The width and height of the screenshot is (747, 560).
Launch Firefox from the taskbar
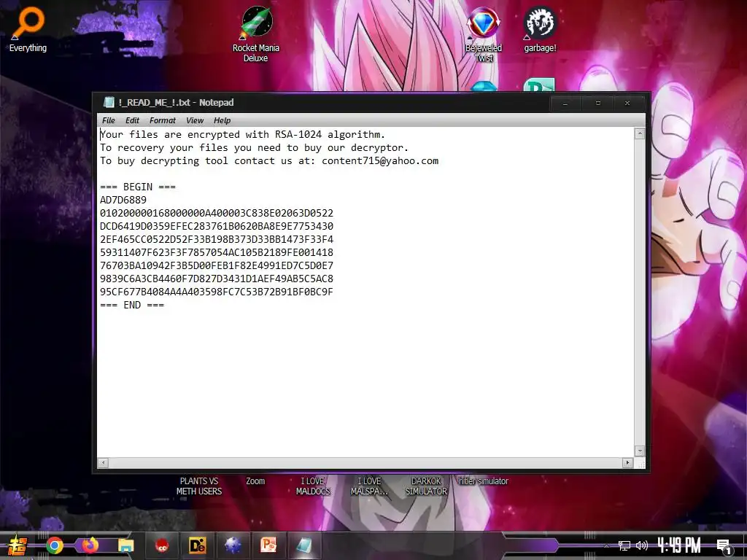pyautogui.click(x=90, y=545)
